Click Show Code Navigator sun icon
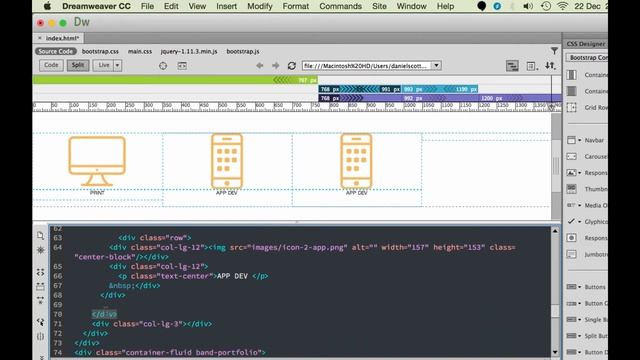 (x=40, y=250)
